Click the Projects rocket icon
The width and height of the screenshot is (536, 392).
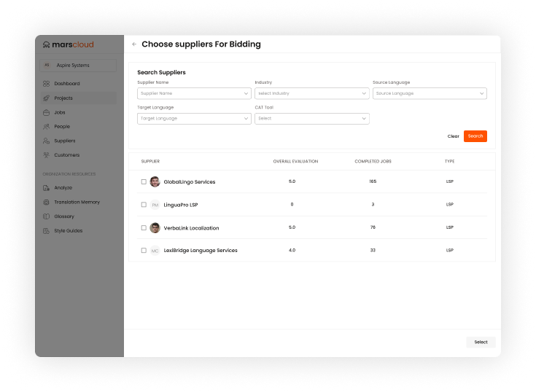[x=47, y=98]
